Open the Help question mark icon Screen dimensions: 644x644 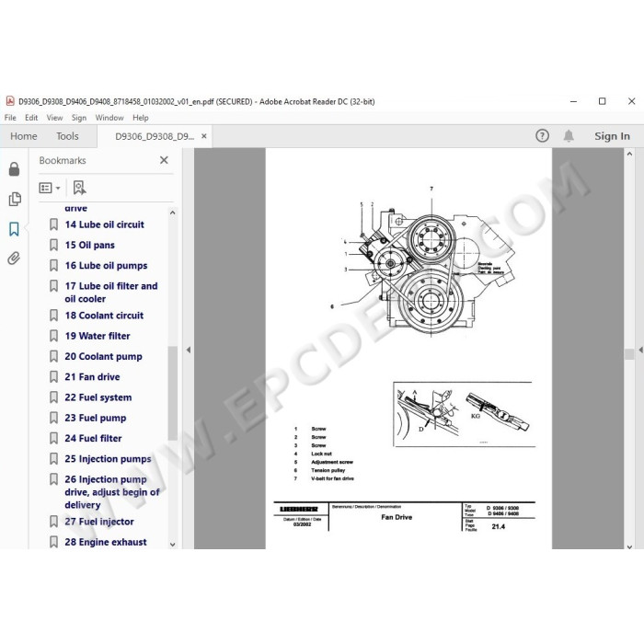542,135
